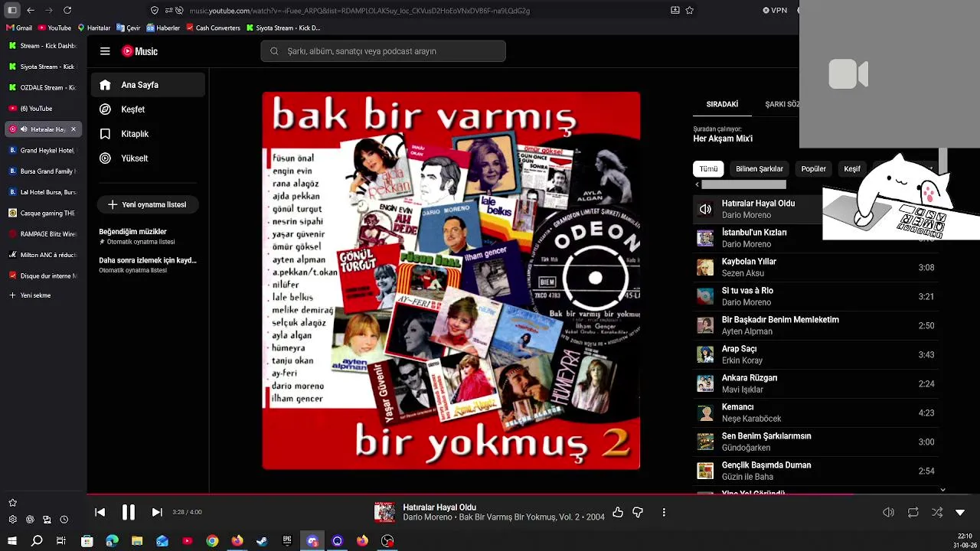Switch to the OZDALE Stream vertical tab
This screenshot has width=980, height=551.
point(43,87)
